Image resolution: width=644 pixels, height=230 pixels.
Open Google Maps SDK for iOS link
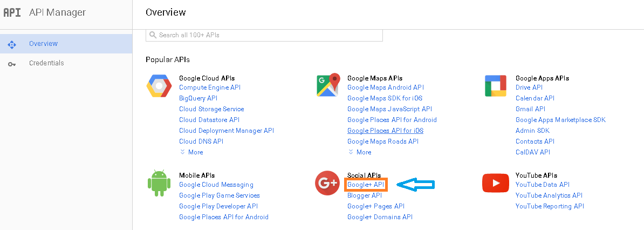coord(385,98)
